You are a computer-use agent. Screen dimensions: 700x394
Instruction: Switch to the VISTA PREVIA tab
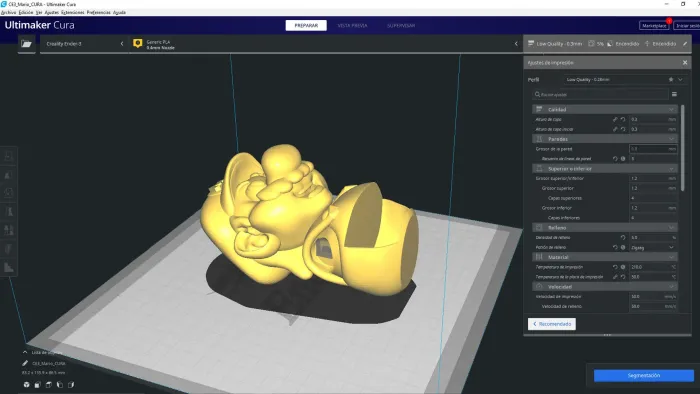(352, 25)
